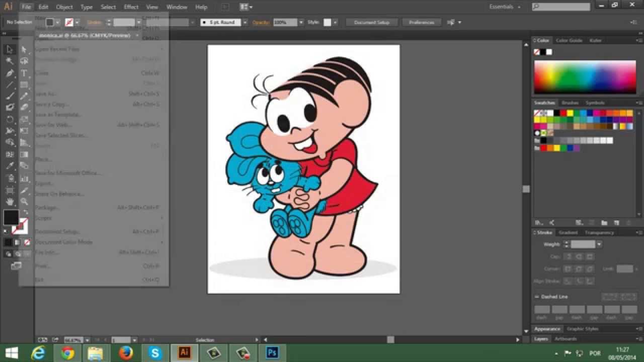644x362 pixels.
Task: Select the Rotate tool
Action: click(x=9, y=119)
